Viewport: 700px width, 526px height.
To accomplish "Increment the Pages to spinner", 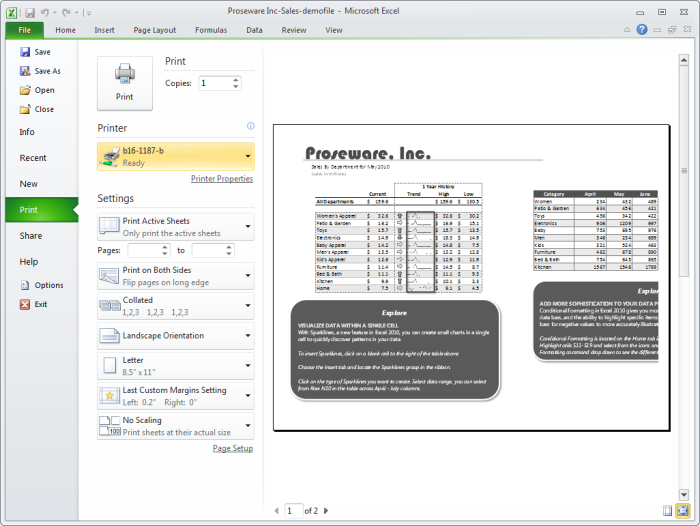I will coord(229,247).
